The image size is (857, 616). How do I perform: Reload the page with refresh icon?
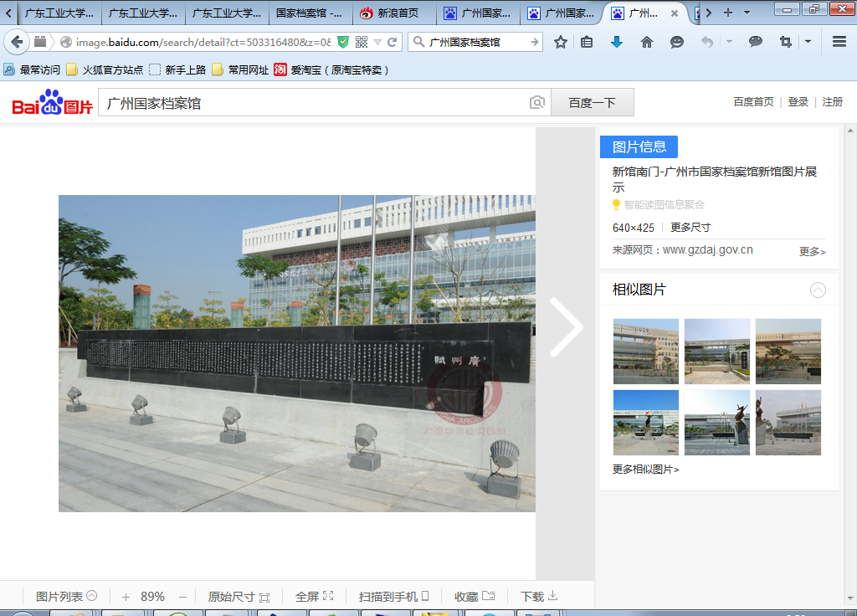(x=392, y=42)
